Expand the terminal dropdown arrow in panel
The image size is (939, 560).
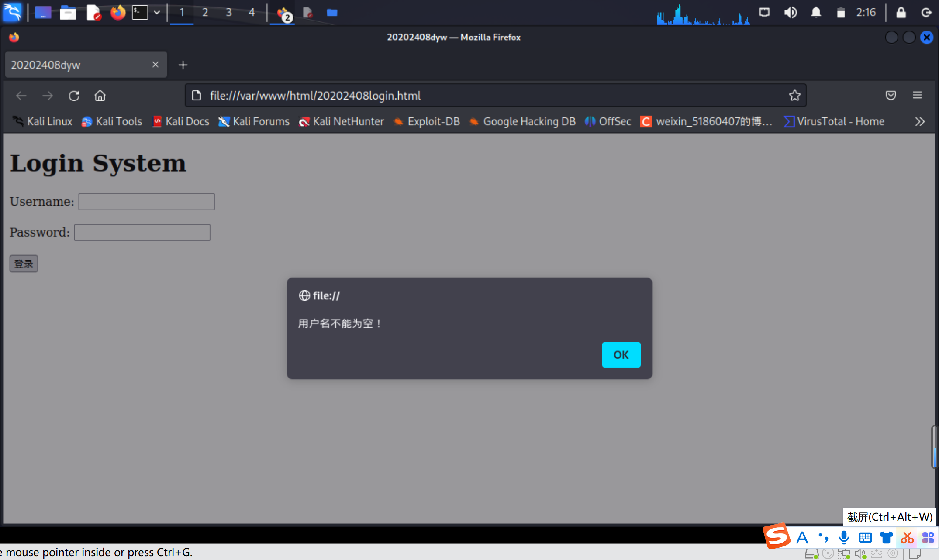(x=157, y=13)
